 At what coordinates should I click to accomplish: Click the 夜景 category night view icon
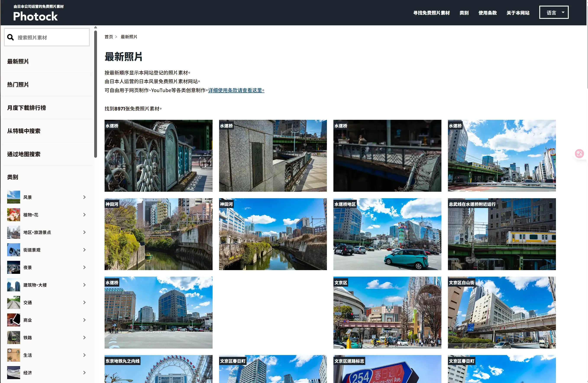tap(14, 267)
